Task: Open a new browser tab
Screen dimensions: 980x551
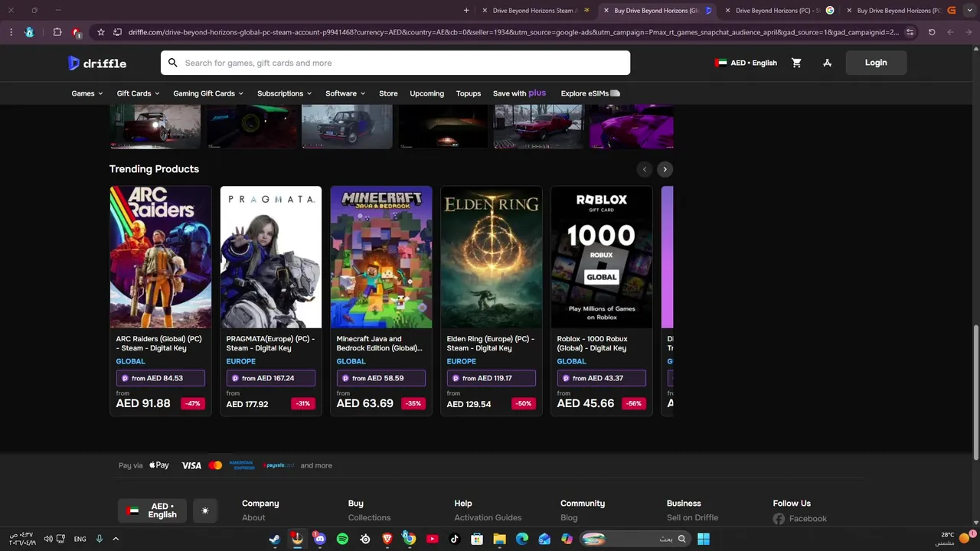Action: 466,11
